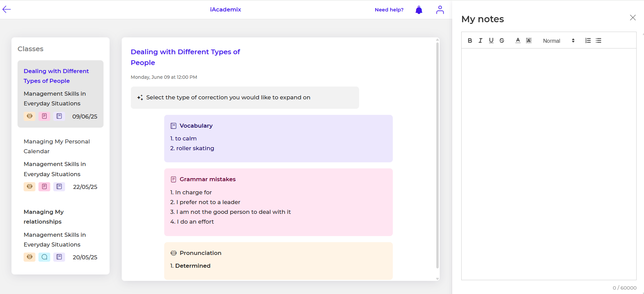
Task: Open the text background highlight picker
Action: tap(529, 40)
